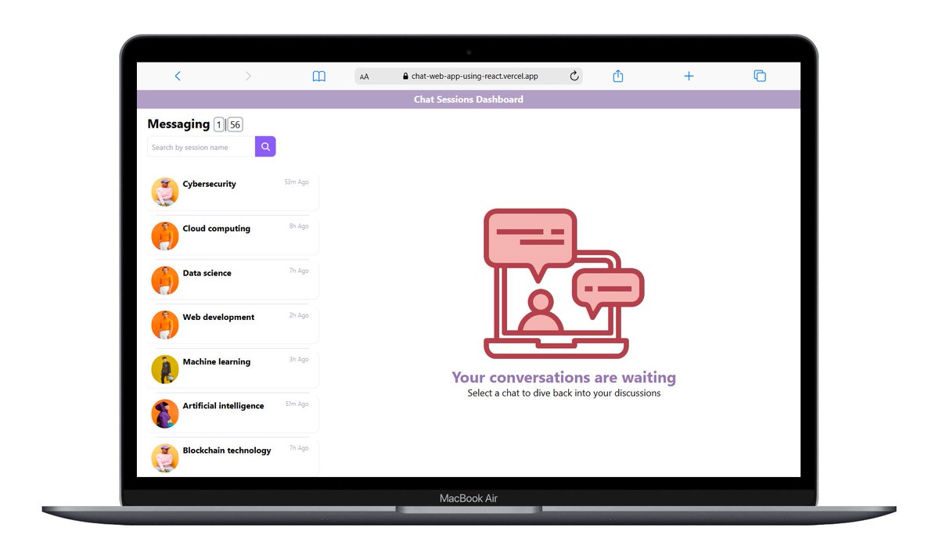
Task: Click the 56 badge next to Messaging
Action: [236, 124]
